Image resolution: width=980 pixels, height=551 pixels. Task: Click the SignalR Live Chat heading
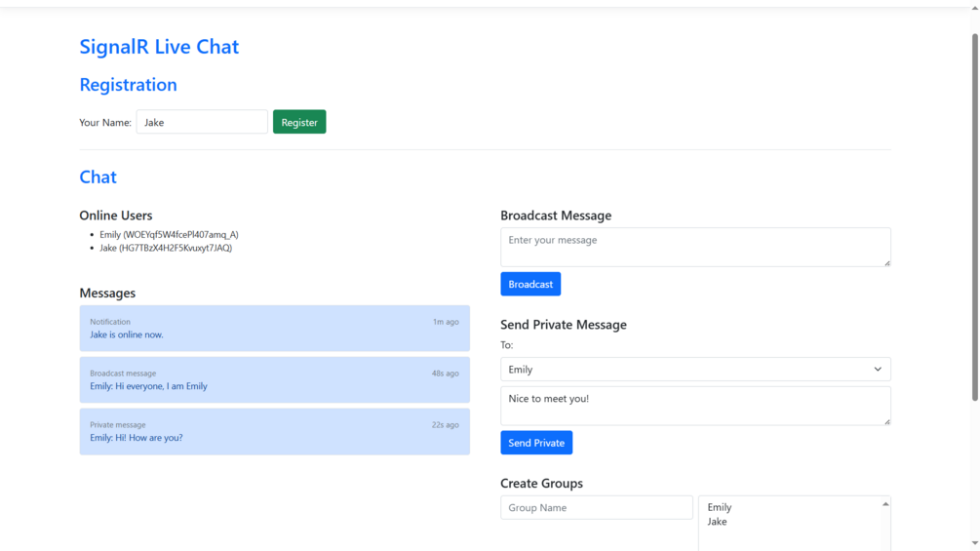point(159,46)
